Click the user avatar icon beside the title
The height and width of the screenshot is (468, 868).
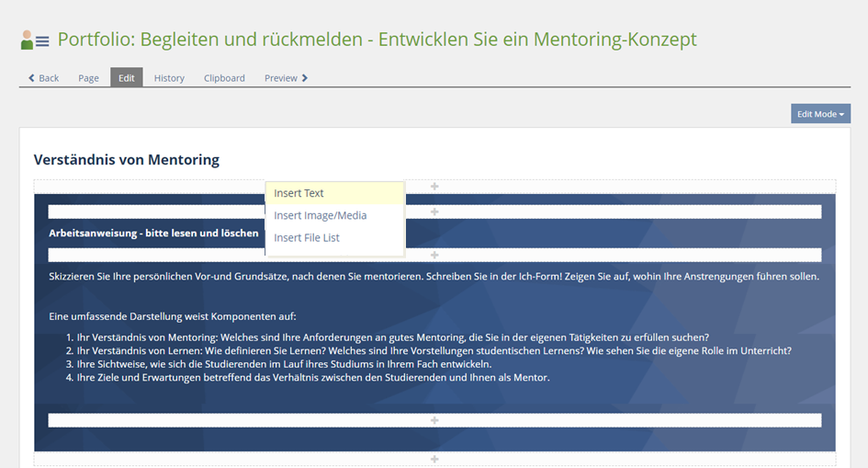click(27, 40)
